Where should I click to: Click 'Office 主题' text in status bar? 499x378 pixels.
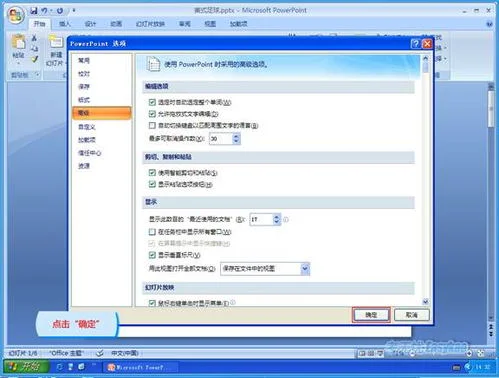pyautogui.click(x=66, y=353)
